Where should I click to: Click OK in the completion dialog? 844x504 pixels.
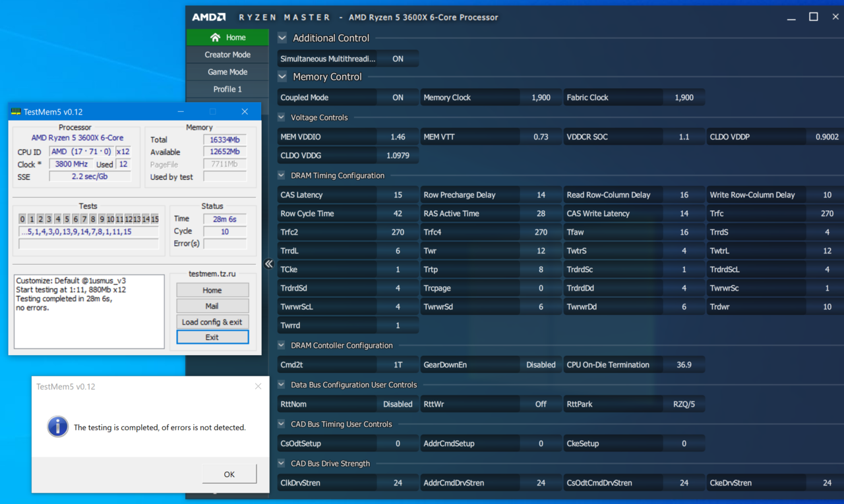(x=229, y=474)
